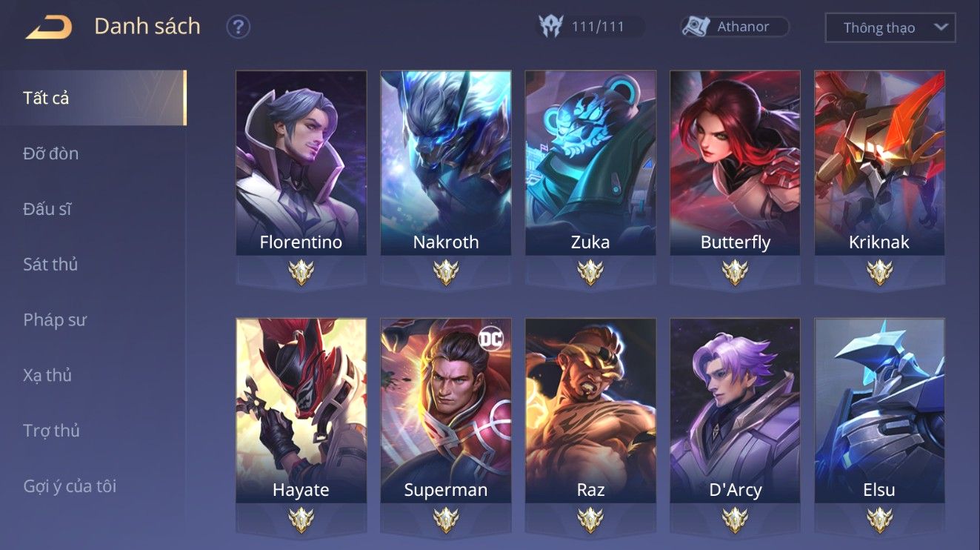This screenshot has height=550, width=980.
Task: Select the Nakroth hero card
Action: pos(446,163)
